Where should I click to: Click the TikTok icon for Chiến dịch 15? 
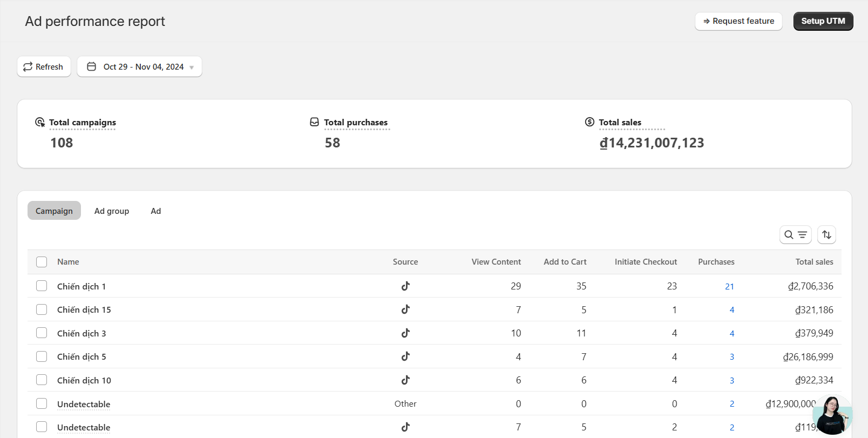tap(405, 309)
